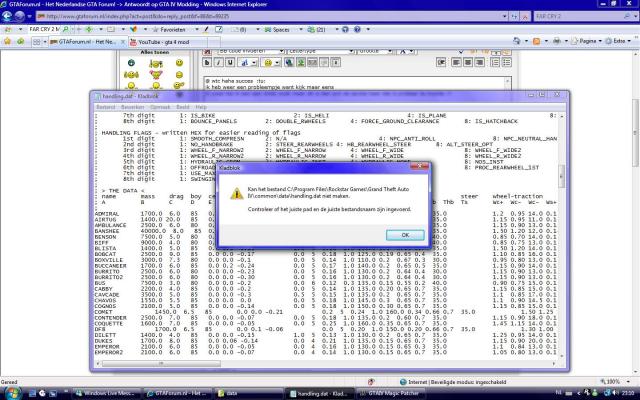Close the GTAForum.nl tab

point(123,42)
